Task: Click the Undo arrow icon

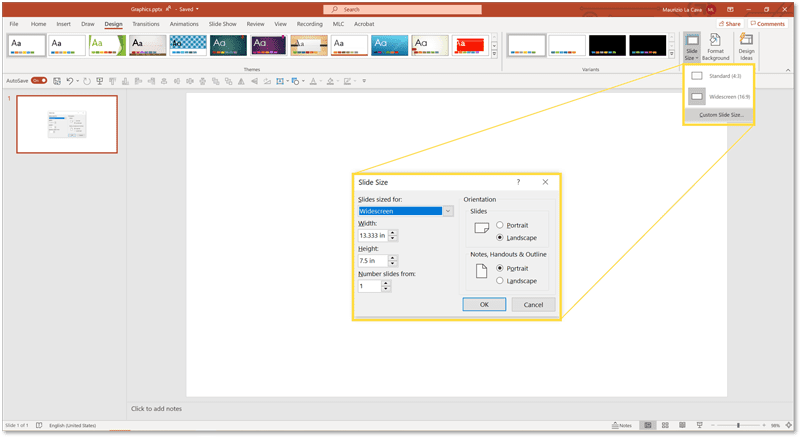Action: click(69, 81)
